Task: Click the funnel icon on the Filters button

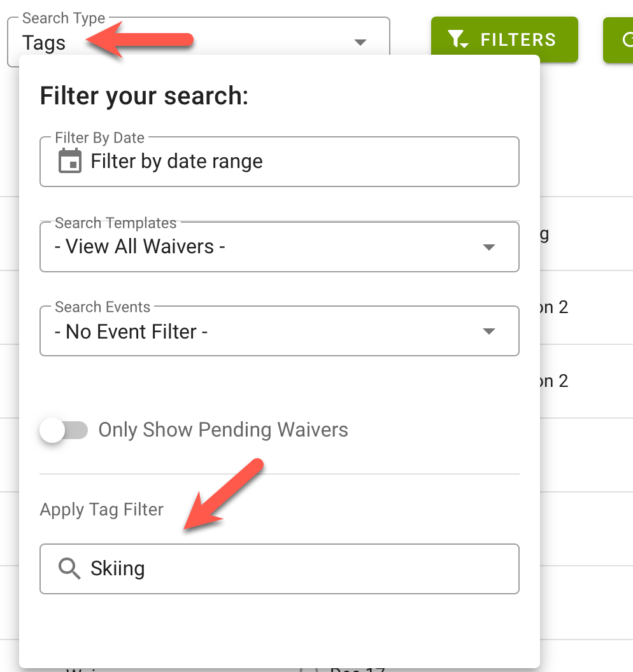Action: point(458,39)
